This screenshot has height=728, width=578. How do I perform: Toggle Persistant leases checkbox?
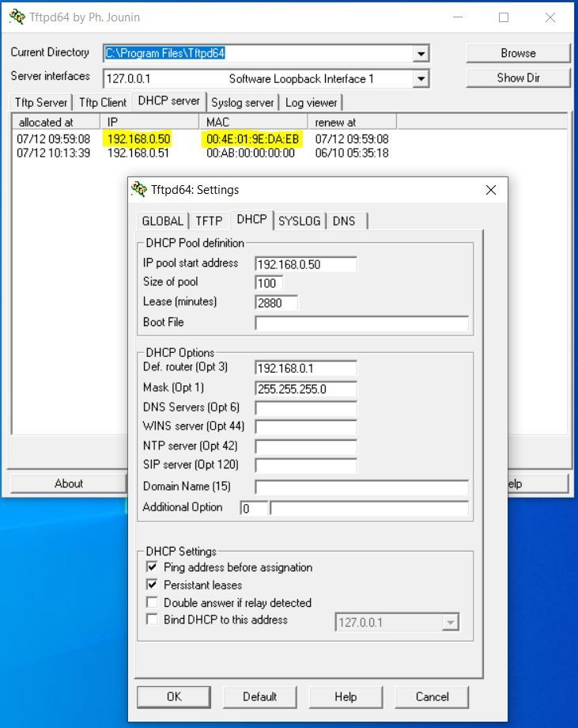click(x=152, y=584)
